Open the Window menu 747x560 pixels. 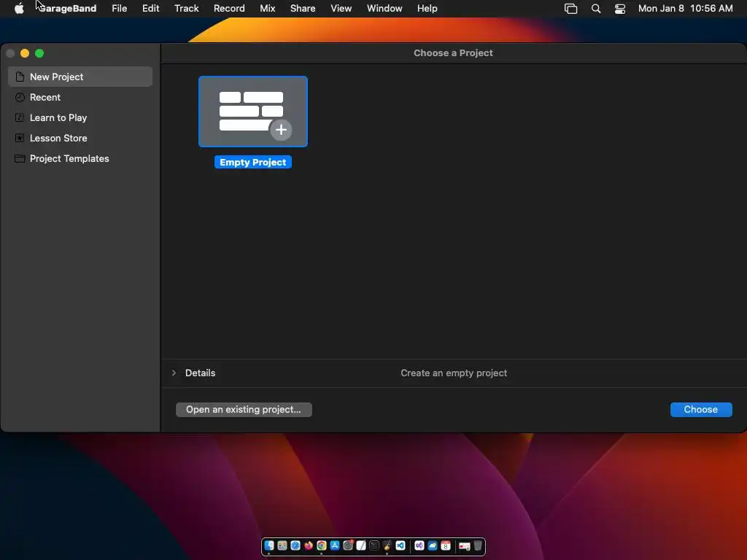[x=384, y=8]
